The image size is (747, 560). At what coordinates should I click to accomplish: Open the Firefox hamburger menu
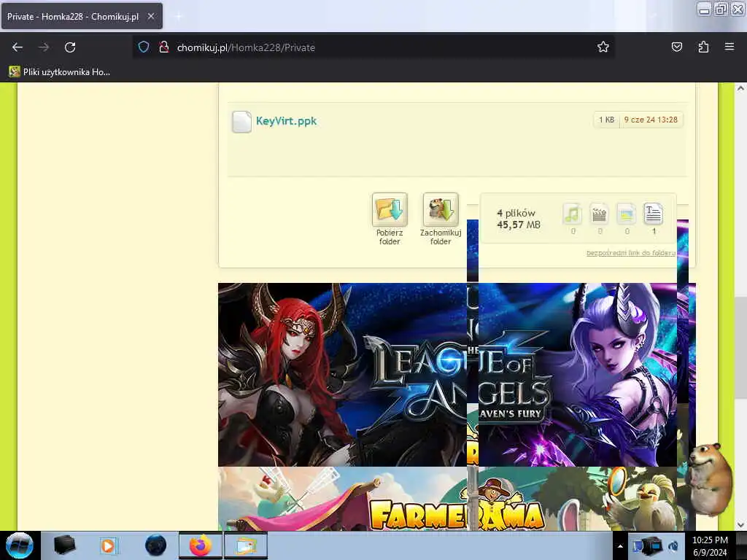click(729, 47)
